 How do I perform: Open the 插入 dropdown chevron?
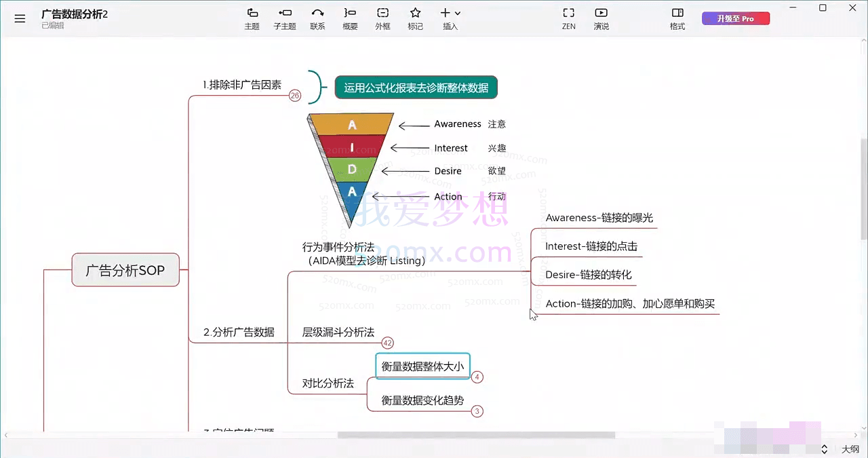point(458,14)
